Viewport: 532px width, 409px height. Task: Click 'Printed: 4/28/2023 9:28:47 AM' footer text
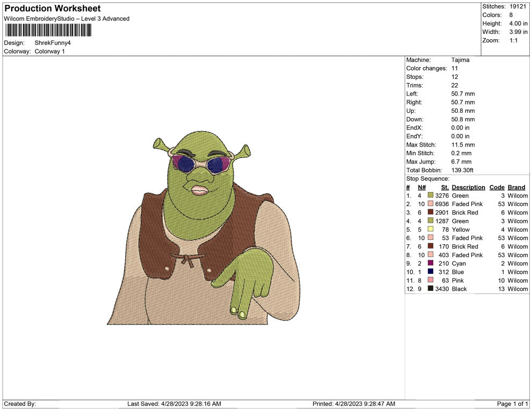click(354, 404)
